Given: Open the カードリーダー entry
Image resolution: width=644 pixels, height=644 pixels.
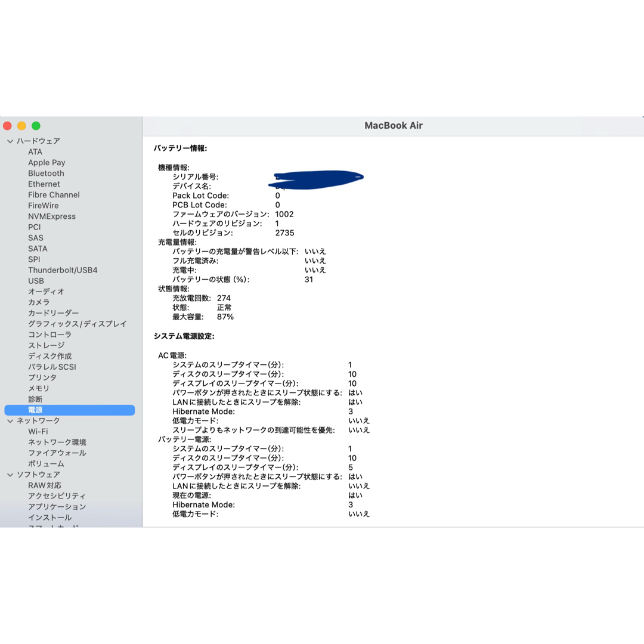Looking at the screenshot, I should click(54, 313).
